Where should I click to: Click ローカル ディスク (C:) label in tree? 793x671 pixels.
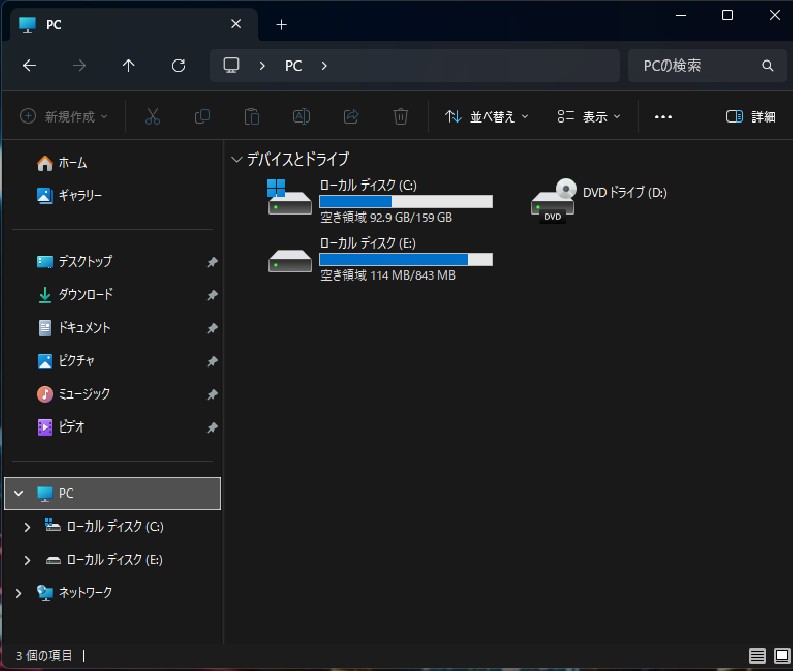tap(115, 527)
